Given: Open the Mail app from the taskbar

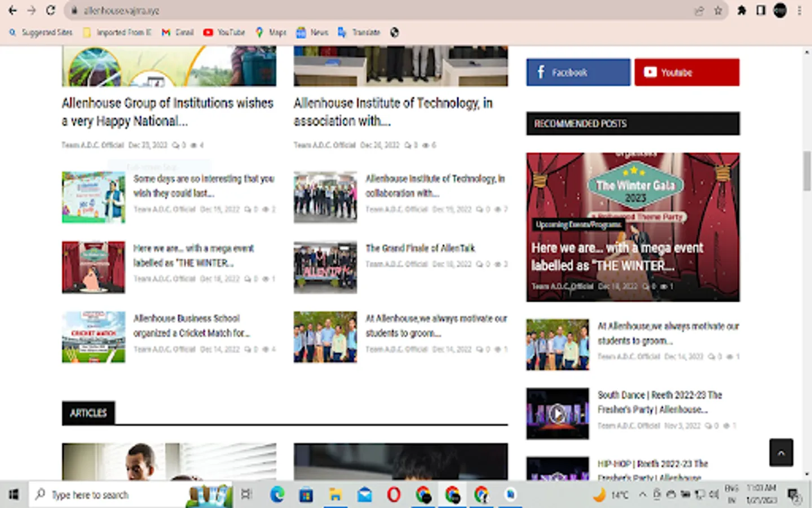Looking at the screenshot, I should [365, 494].
